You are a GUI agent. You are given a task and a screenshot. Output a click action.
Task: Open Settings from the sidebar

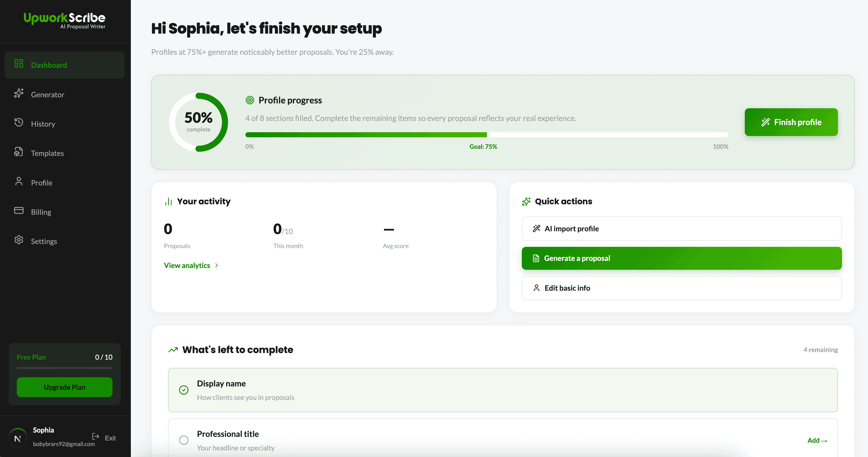click(65, 241)
